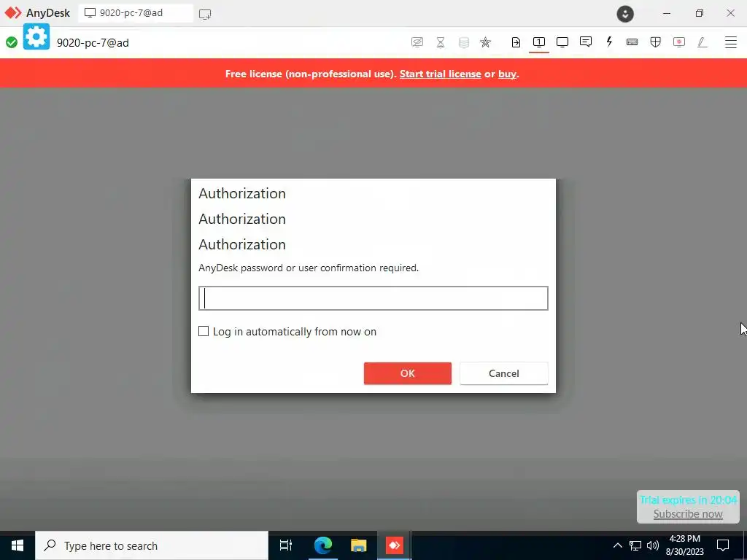The width and height of the screenshot is (747, 560).
Task: Open the notification center icon
Action: click(723, 545)
